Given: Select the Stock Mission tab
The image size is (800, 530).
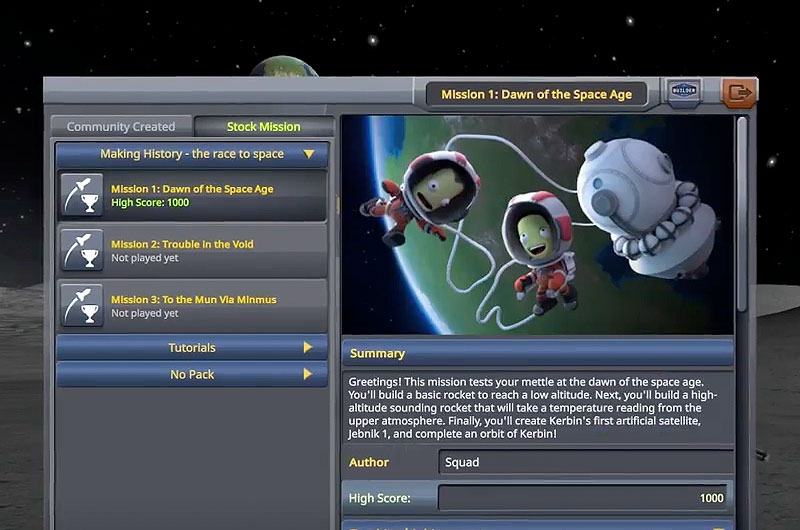Looking at the screenshot, I should (263, 127).
